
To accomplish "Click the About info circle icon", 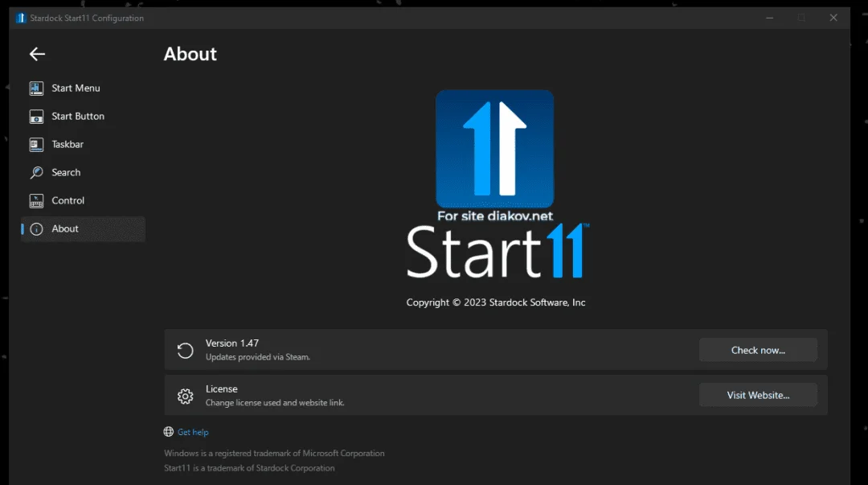I will (x=36, y=229).
